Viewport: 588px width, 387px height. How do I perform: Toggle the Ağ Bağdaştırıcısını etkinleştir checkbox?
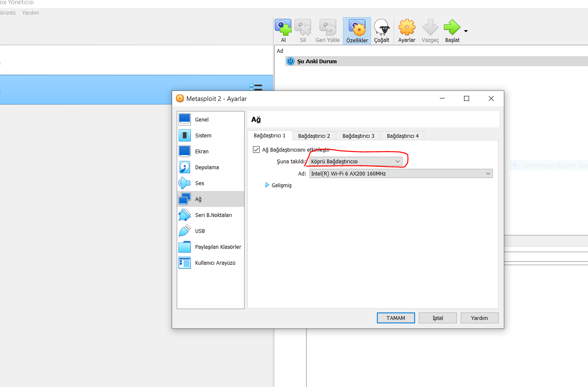[256, 150]
